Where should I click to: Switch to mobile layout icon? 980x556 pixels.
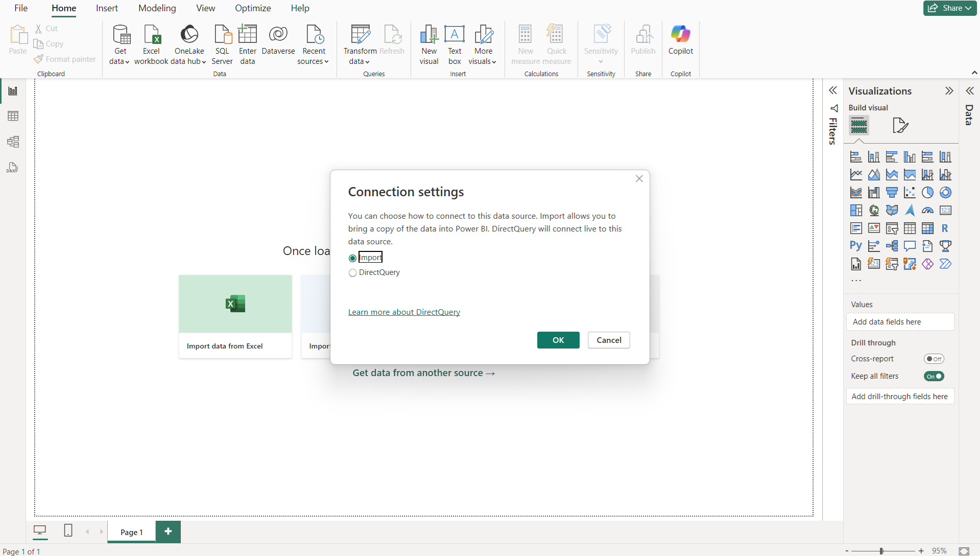click(68, 530)
